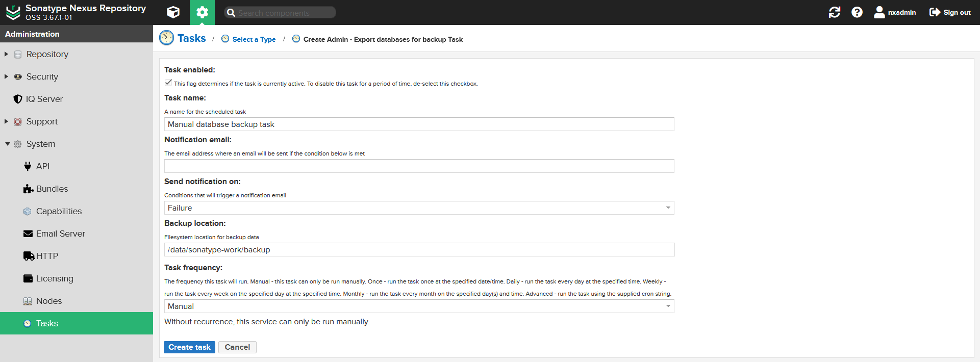Select Capabilities in the sidebar
Screen dimensions: 980x362
(x=59, y=211)
